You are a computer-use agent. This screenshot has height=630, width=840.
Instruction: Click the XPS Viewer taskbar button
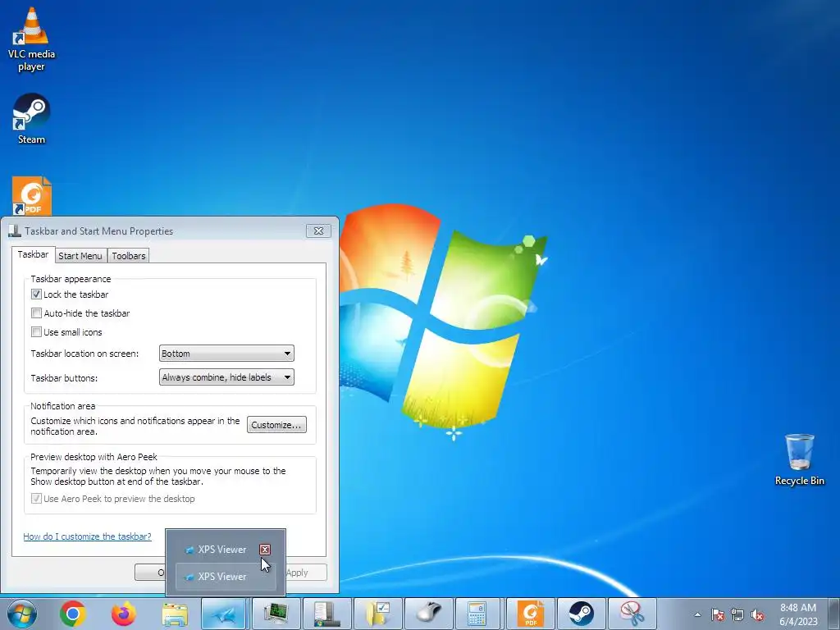(x=224, y=614)
